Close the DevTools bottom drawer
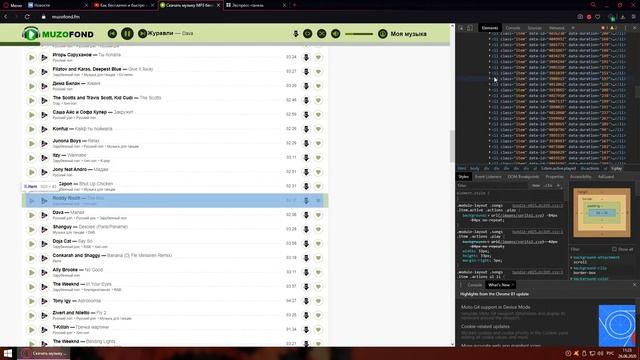640x360 pixels. click(634, 285)
